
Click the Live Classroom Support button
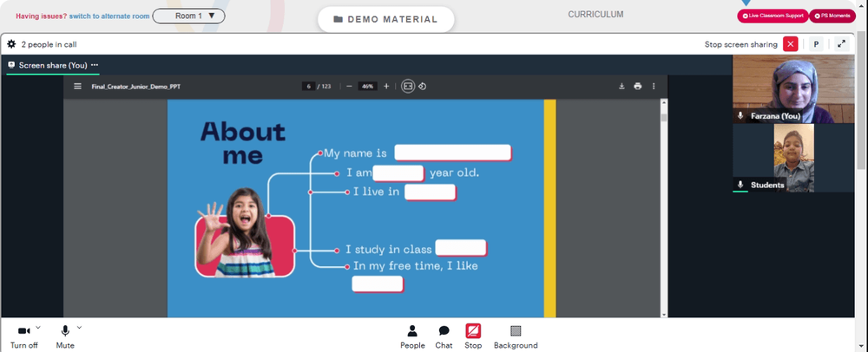(x=773, y=16)
